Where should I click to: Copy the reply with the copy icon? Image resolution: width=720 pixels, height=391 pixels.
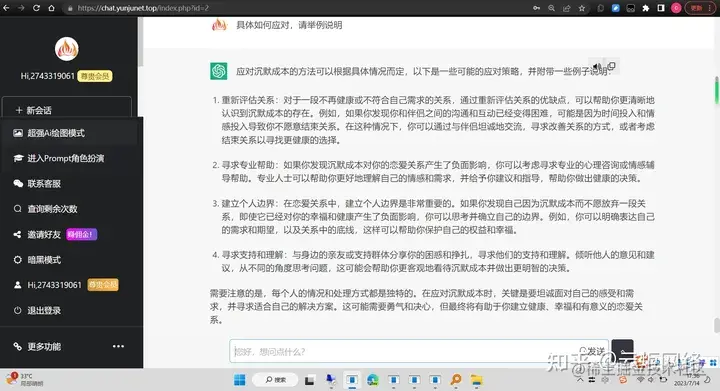611,66
